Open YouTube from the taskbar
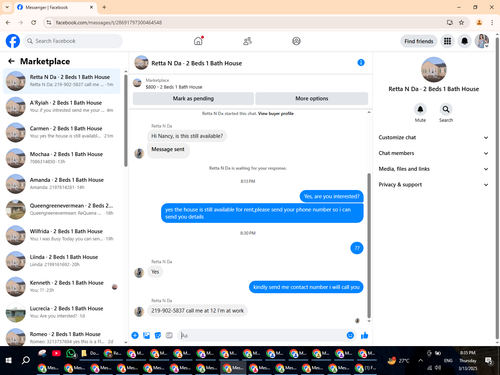500x375 pixels. (x=56, y=353)
